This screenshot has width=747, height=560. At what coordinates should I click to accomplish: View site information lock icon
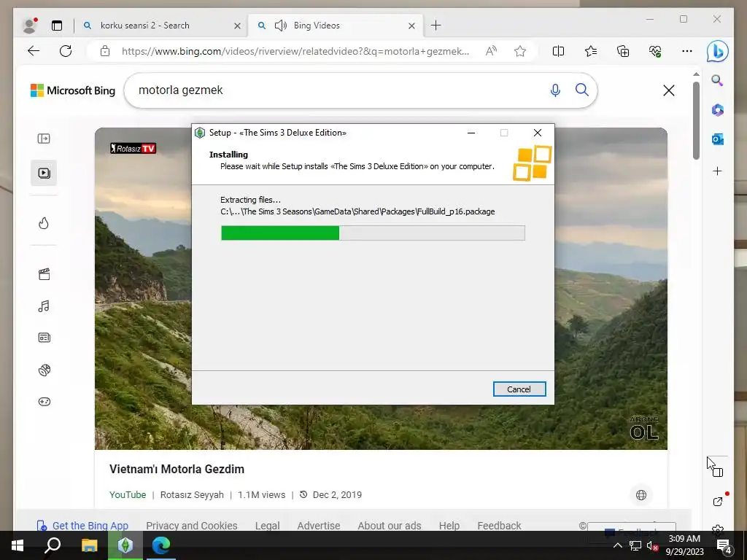[105, 51]
